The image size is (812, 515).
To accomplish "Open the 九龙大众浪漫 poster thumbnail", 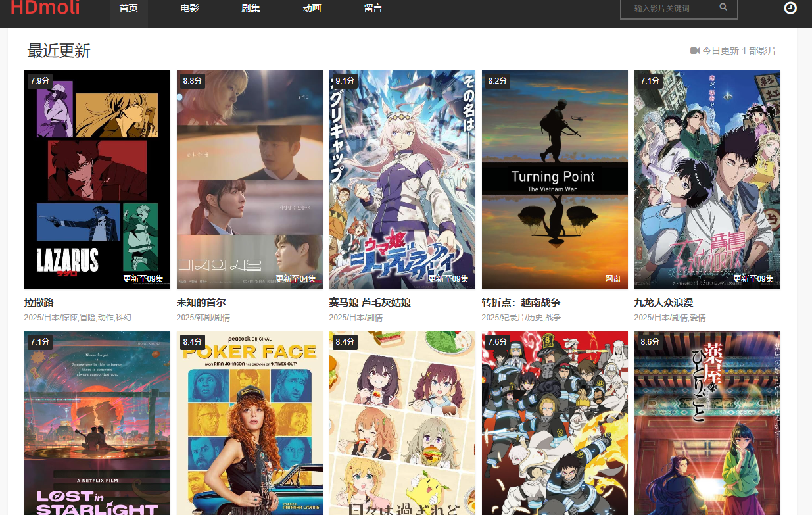I will [707, 180].
